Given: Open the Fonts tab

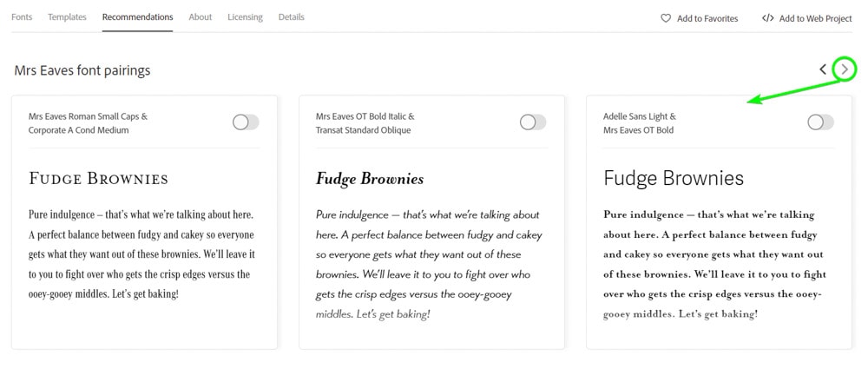Looking at the screenshot, I should (x=22, y=17).
